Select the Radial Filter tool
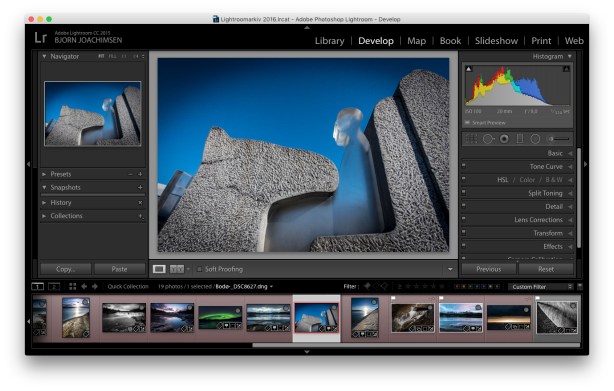614x391 pixels. coord(535,139)
